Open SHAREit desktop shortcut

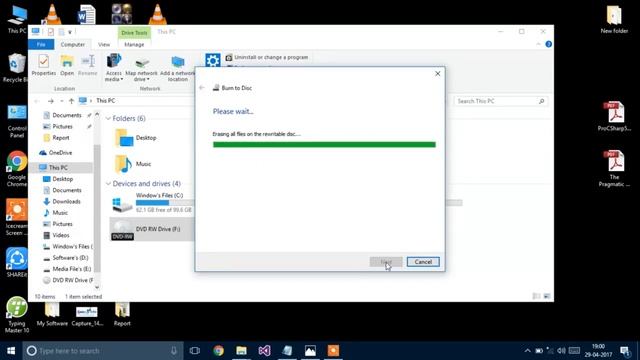tap(16, 262)
